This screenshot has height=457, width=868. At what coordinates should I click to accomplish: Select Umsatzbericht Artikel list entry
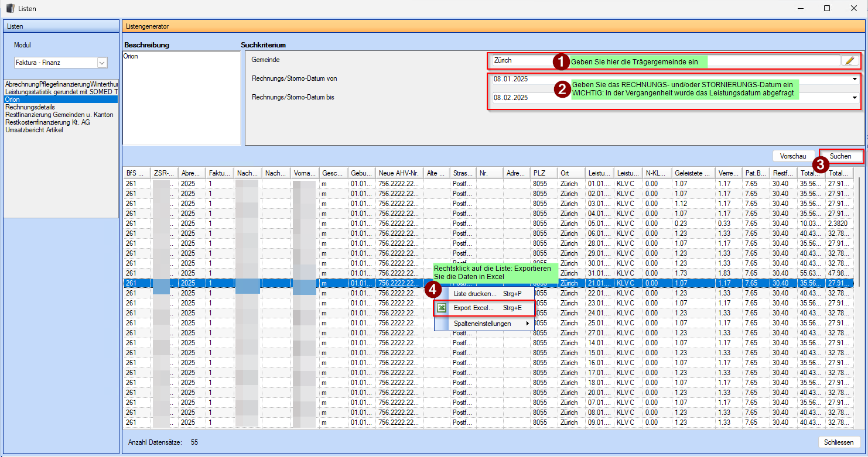click(x=34, y=130)
